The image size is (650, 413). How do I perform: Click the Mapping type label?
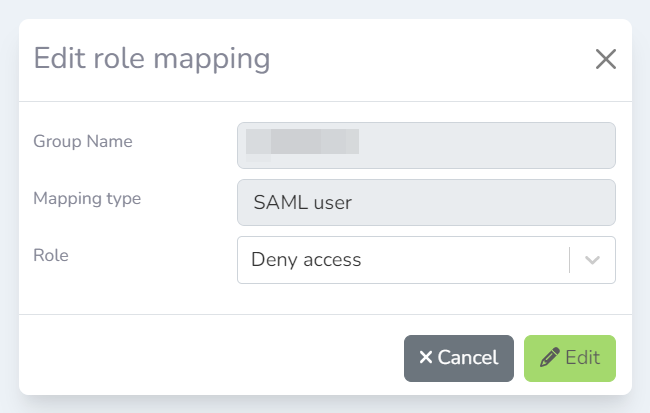[x=87, y=198]
